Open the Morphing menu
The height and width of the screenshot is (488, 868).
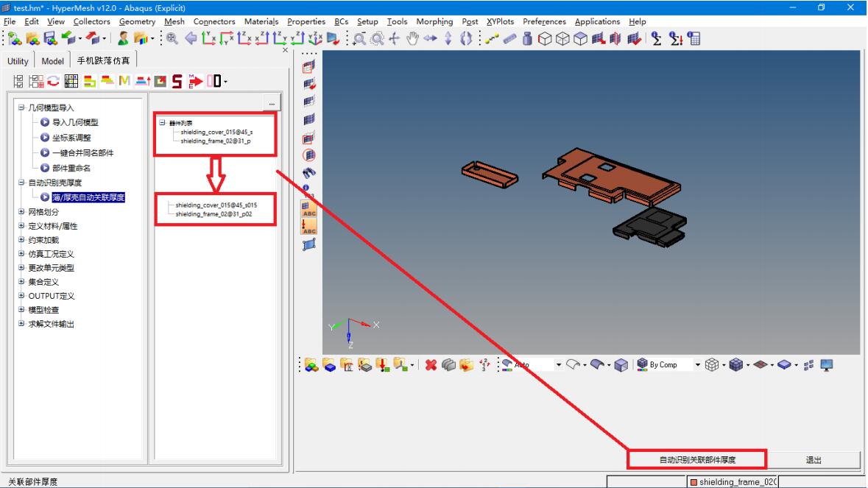pyautogui.click(x=434, y=21)
